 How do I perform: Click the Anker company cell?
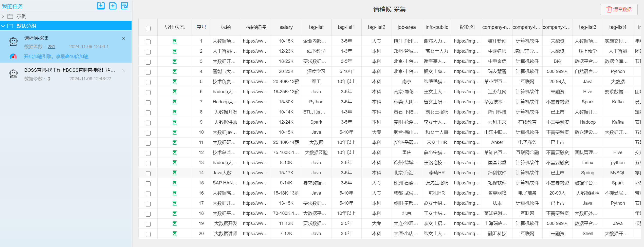click(497, 142)
